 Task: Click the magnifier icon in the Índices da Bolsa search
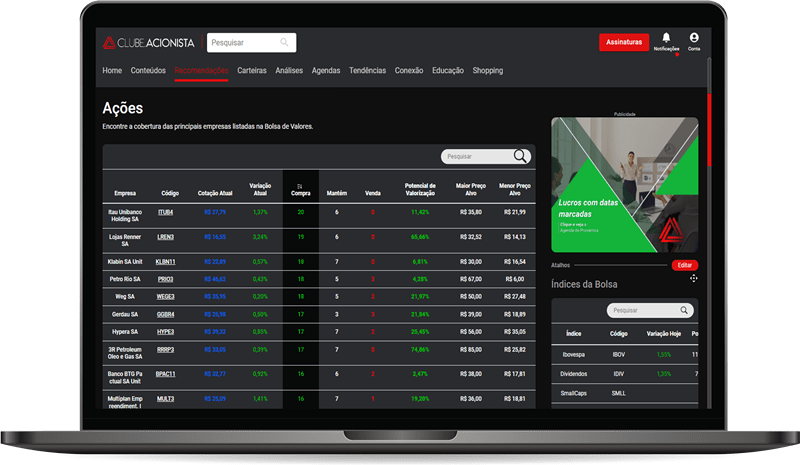pyautogui.click(x=684, y=310)
